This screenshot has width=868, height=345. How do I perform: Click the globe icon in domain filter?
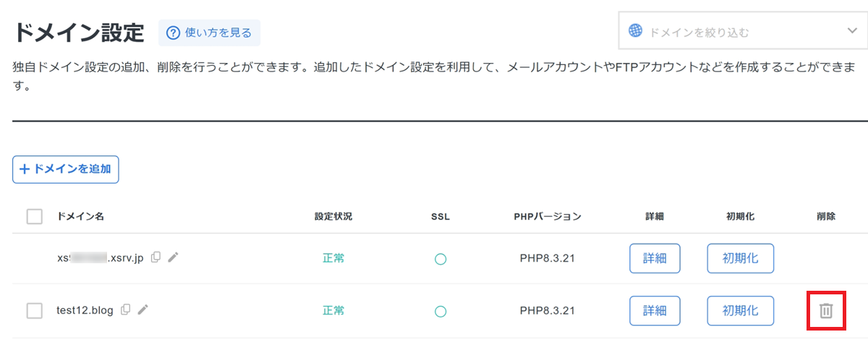pyautogui.click(x=635, y=31)
